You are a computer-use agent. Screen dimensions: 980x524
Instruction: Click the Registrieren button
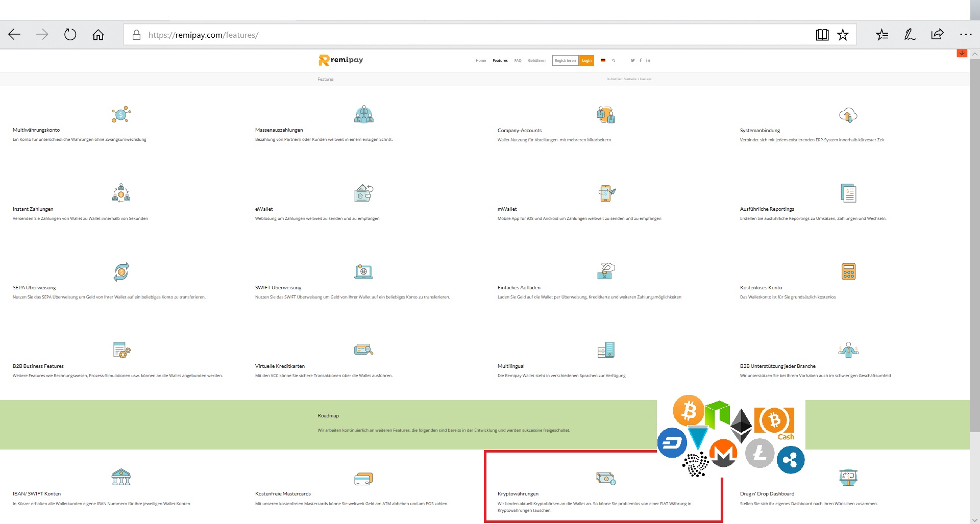tap(565, 60)
